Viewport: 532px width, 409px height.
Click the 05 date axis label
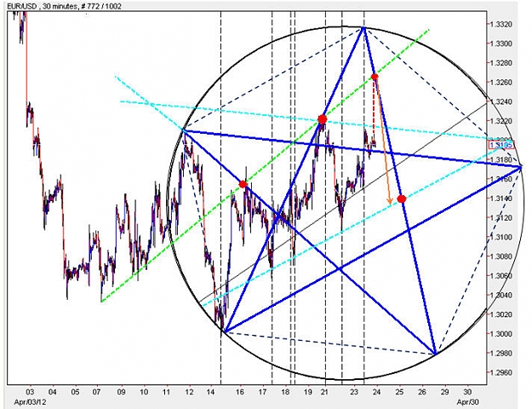tap(75, 392)
